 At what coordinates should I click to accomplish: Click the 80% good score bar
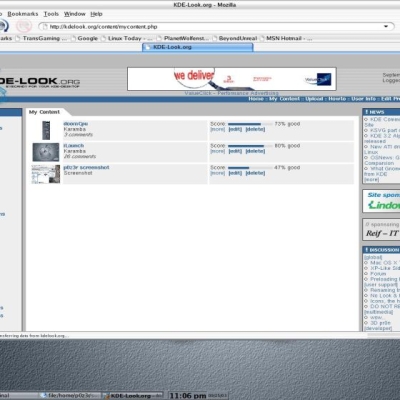click(x=250, y=146)
